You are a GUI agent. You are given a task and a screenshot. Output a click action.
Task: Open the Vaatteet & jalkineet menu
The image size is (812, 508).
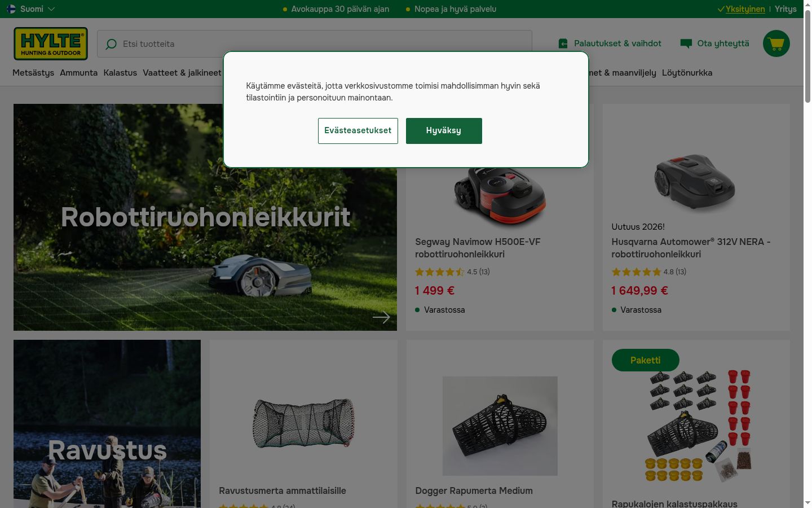click(x=182, y=73)
